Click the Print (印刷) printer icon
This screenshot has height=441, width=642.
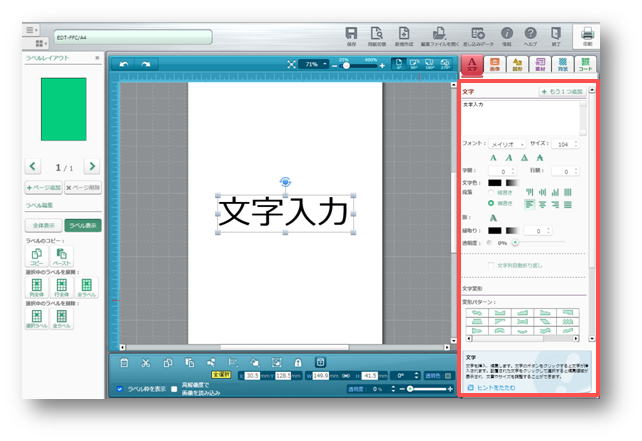point(588,33)
